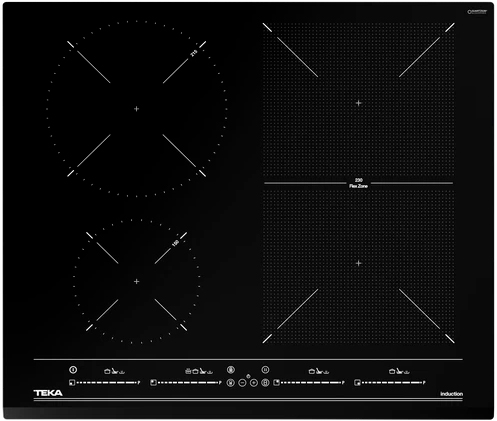Toggle the circular lock button left of minus
Image resolution: width=497 pixels, height=421 pixels.
(230, 383)
